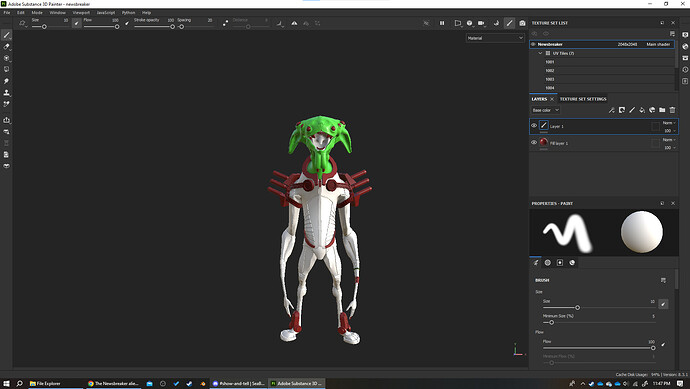Toggle symmetry in the top toolbar
This screenshot has height=389, width=690.
click(294, 23)
